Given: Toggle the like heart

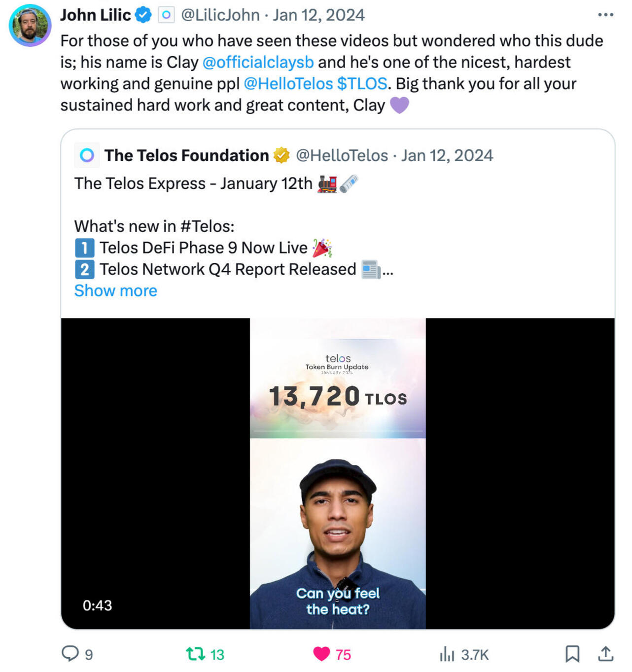Looking at the screenshot, I should [x=321, y=654].
